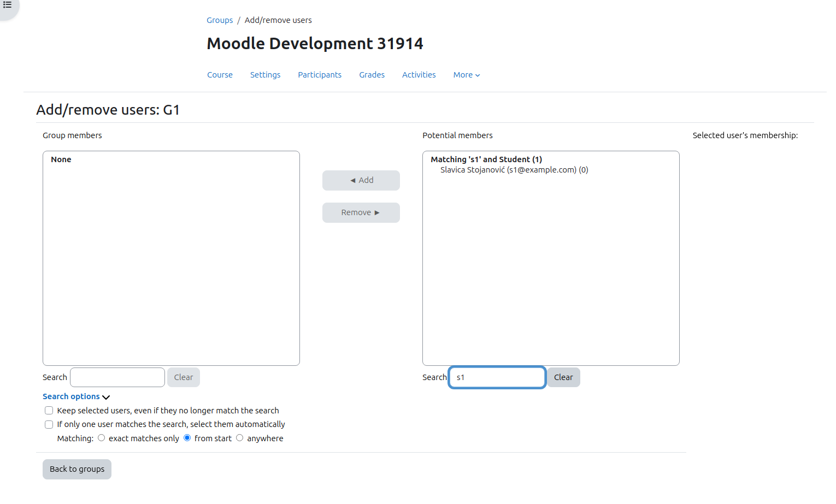This screenshot has width=836, height=504.
Task: Click the 'Potential members' label
Action: click(457, 135)
